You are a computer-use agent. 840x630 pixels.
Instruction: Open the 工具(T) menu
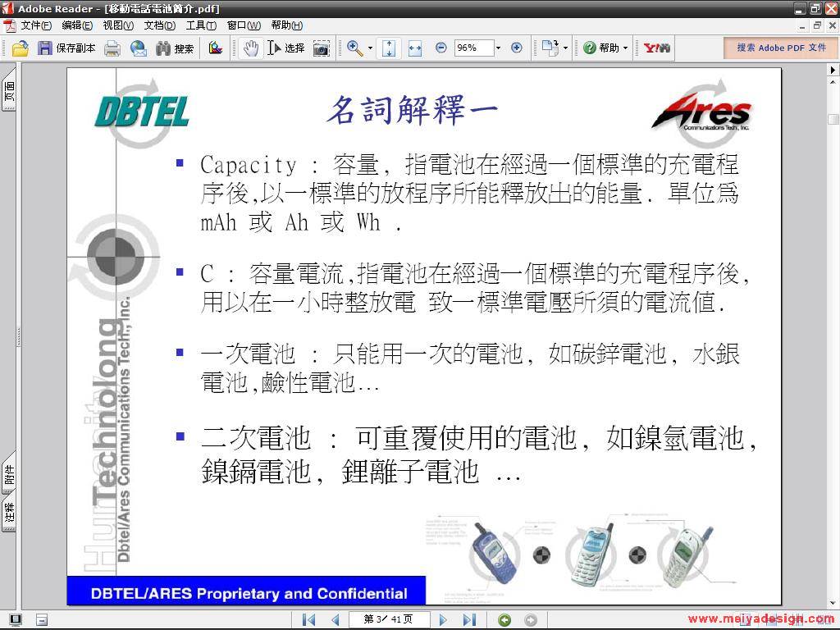tap(201, 25)
